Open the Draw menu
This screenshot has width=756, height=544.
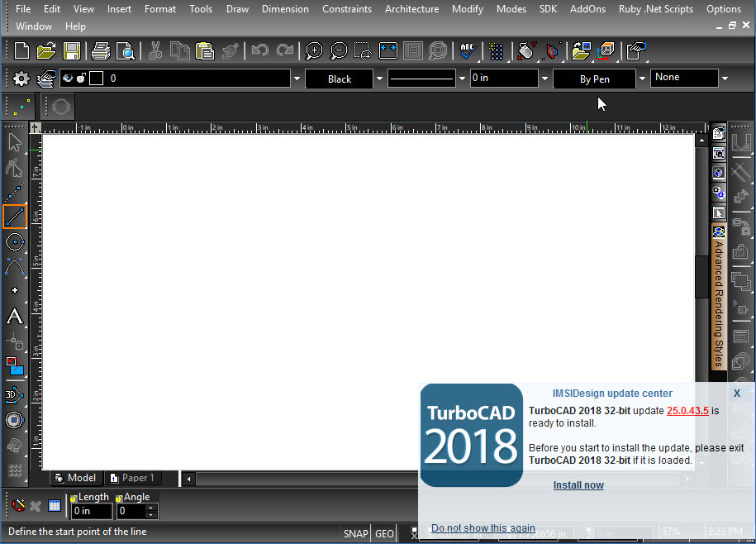click(x=238, y=8)
